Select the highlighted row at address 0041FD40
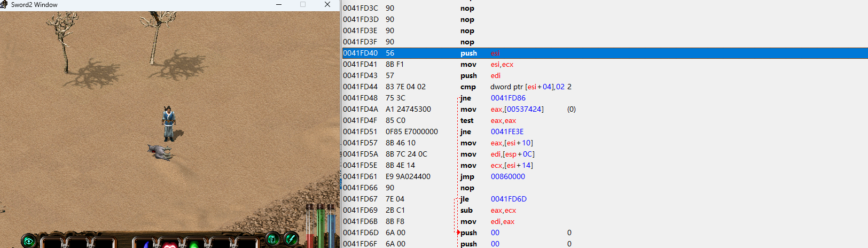 click(605, 53)
